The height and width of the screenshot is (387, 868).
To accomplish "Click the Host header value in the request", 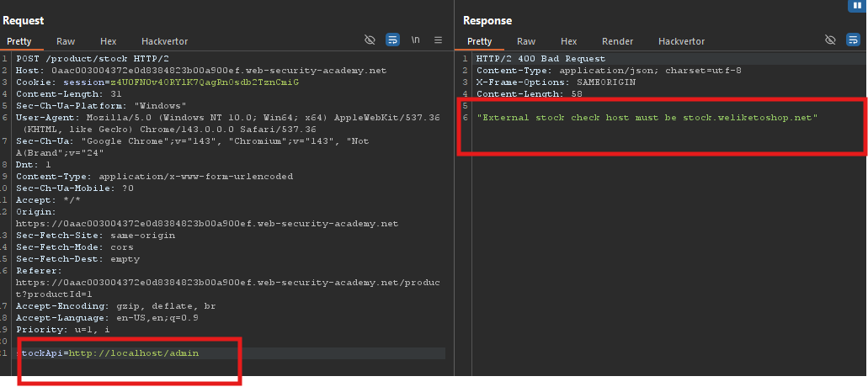I will tap(219, 71).
